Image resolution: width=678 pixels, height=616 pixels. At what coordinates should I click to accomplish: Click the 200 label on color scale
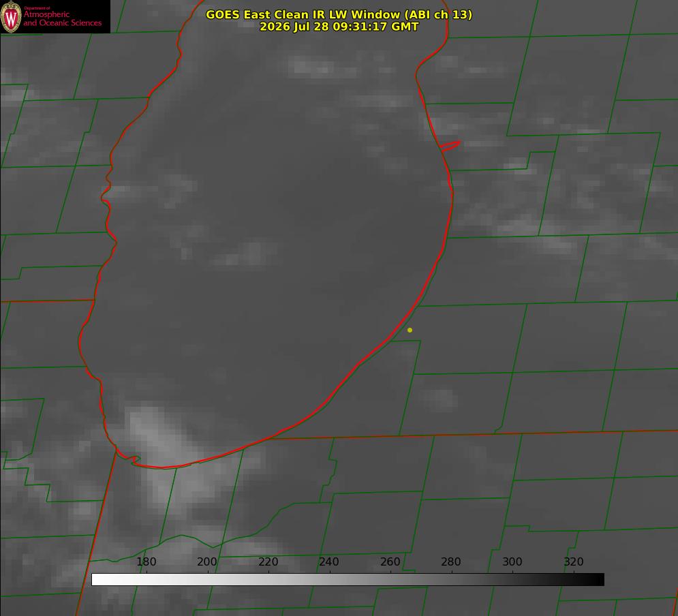[207, 561]
